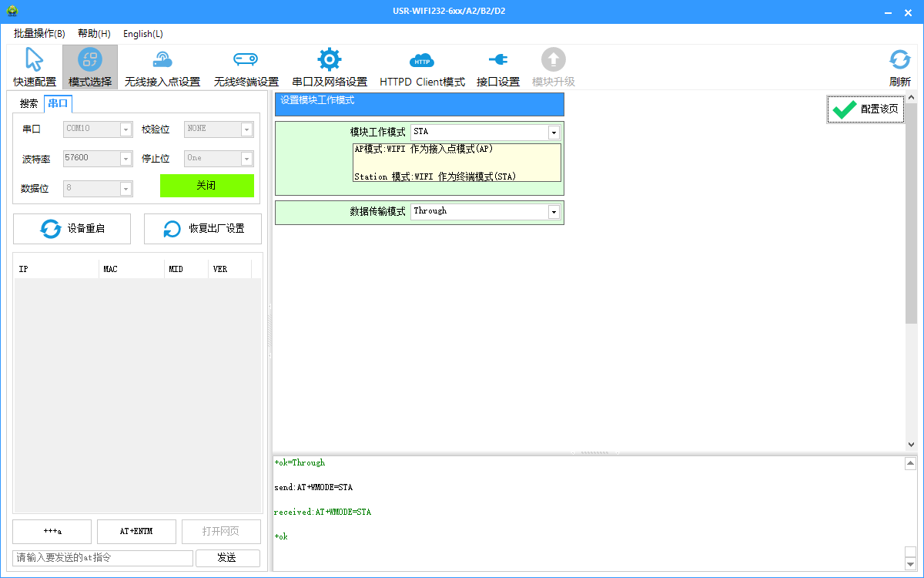
Task: Click the 发送 send button
Action: tap(227, 558)
